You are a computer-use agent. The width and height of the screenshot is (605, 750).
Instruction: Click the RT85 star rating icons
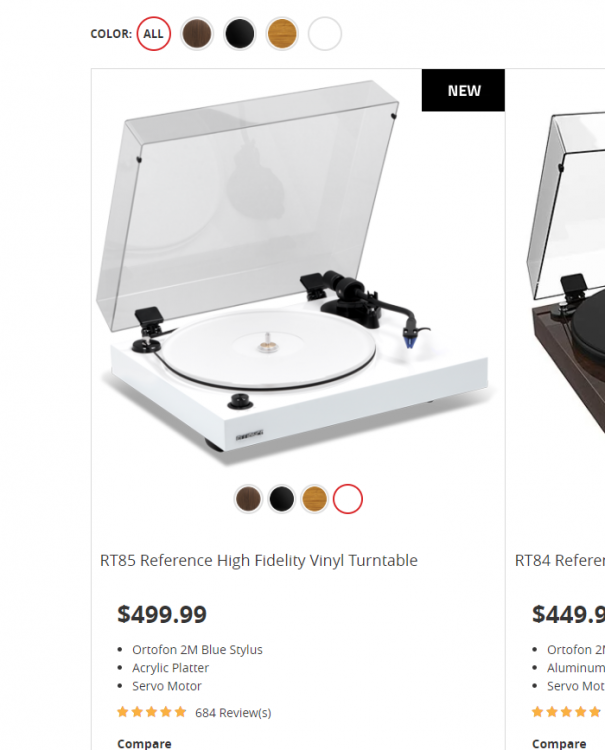pyautogui.click(x=152, y=713)
